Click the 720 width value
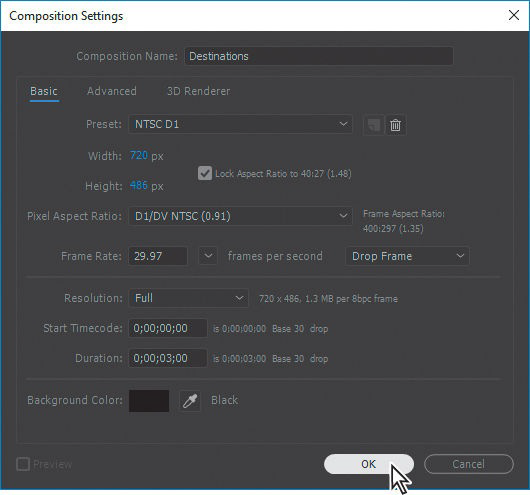This screenshot has width=530, height=495. pyautogui.click(x=139, y=155)
